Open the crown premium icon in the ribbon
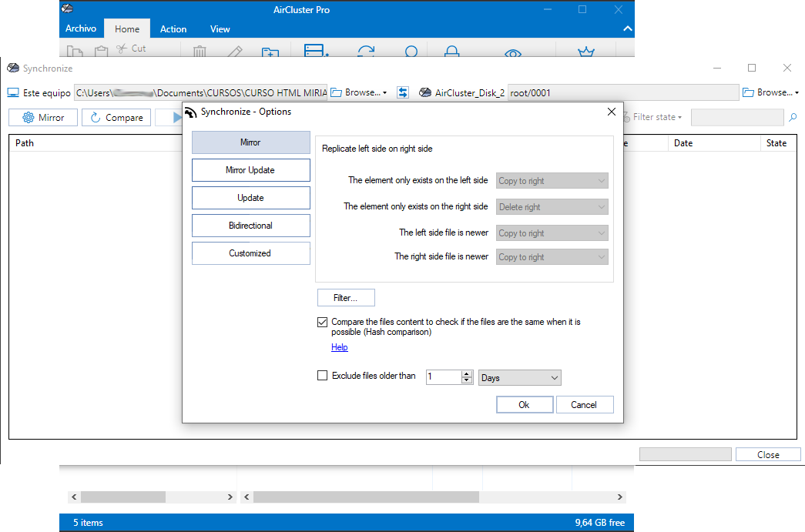 click(x=587, y=52)
